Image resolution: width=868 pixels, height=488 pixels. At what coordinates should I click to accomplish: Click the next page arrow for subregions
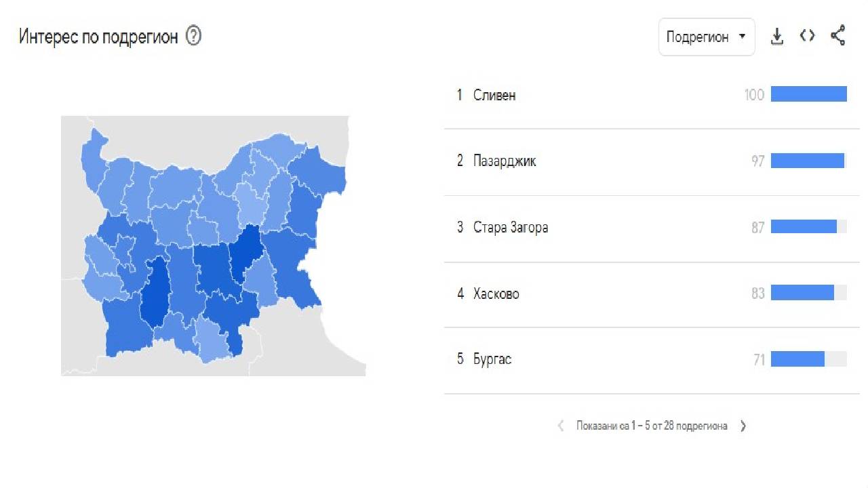[743, 426]
